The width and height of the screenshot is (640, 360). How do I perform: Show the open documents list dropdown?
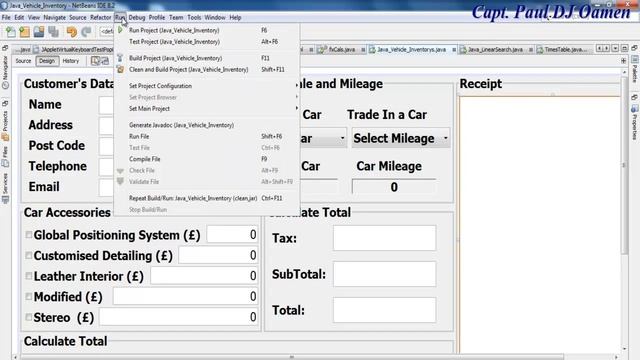click(x=615, y=49)
